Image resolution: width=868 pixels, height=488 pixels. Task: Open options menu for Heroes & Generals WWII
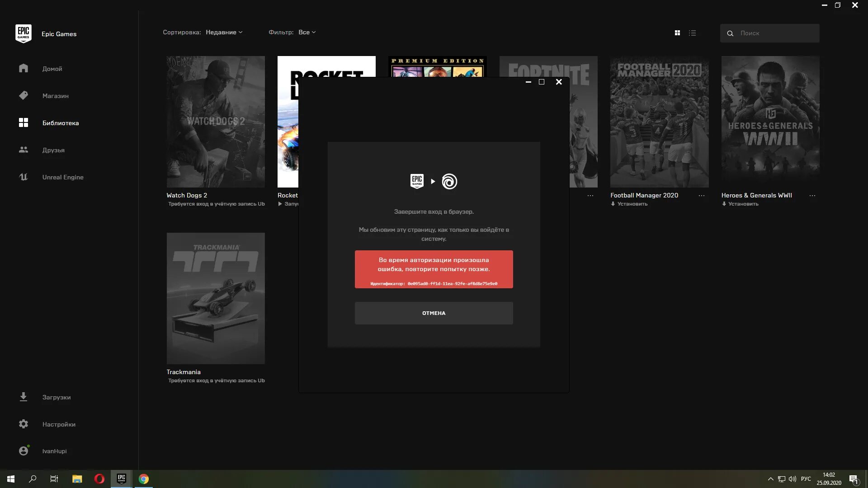click(x=812, y=196)
